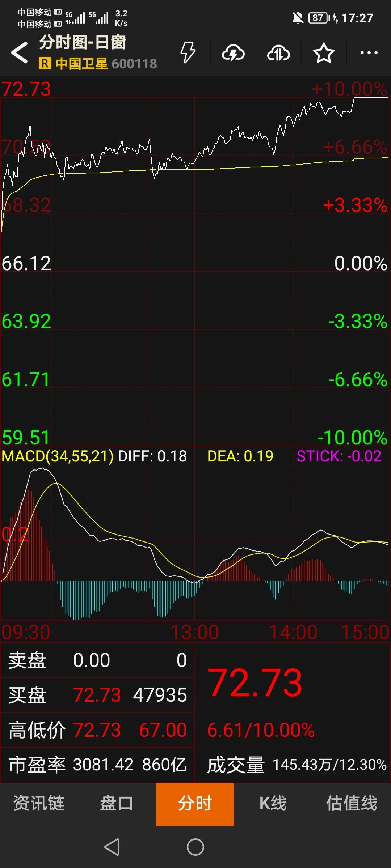
Task: Tap the 分时图-日窗 title
Action: [83, 42]
